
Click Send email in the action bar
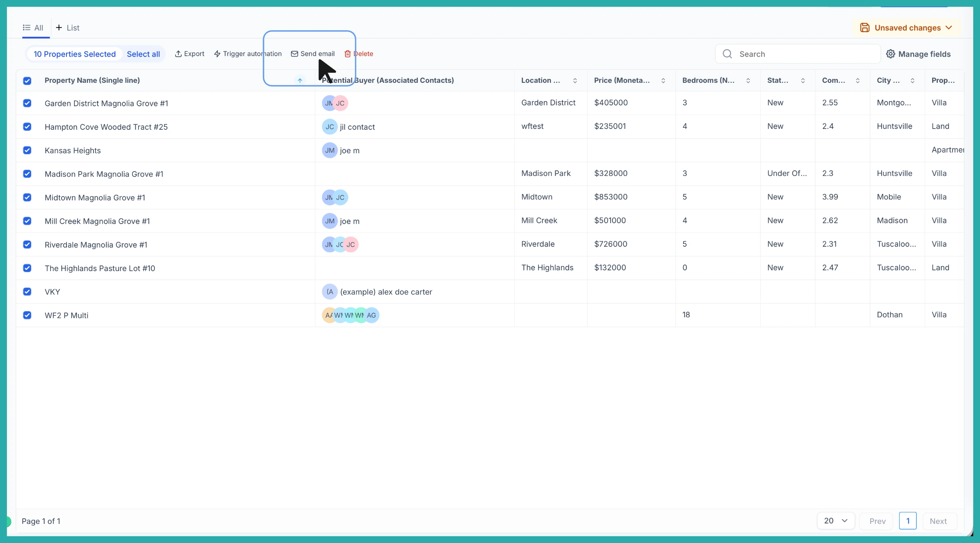(x=313, y=54)
